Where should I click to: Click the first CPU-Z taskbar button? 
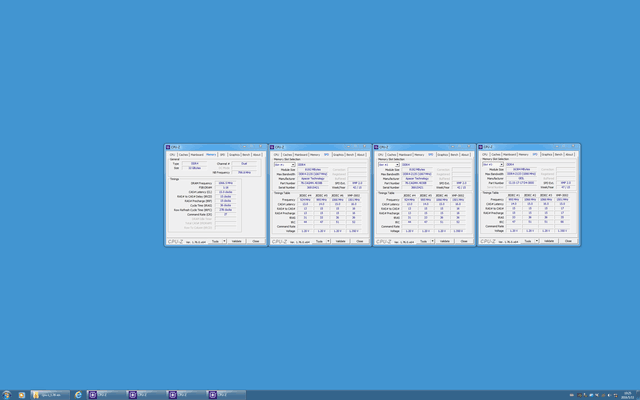pyautogui.click(x=106, y=394)
